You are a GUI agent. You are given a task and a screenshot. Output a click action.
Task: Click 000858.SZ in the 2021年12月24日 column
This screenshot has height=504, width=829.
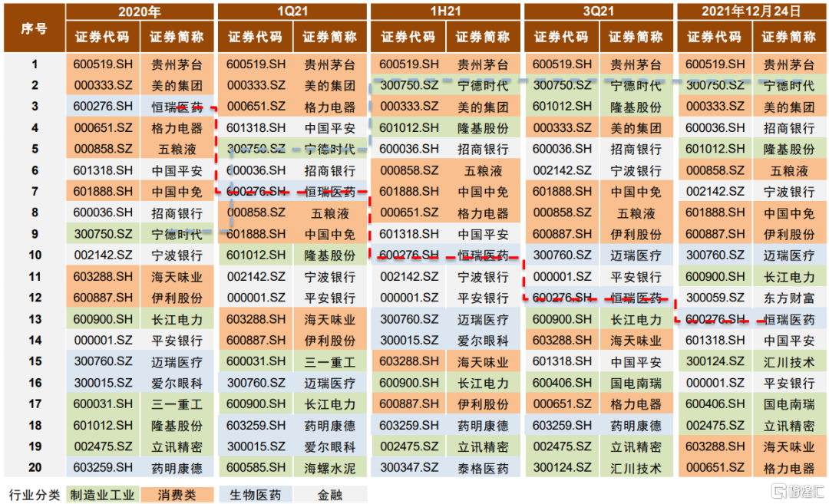715,170
